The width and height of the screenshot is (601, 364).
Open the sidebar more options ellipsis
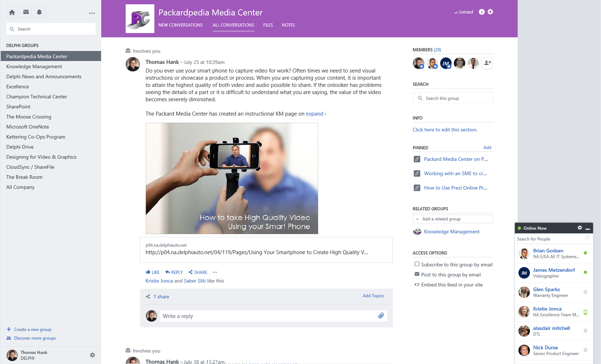(92, 13)
